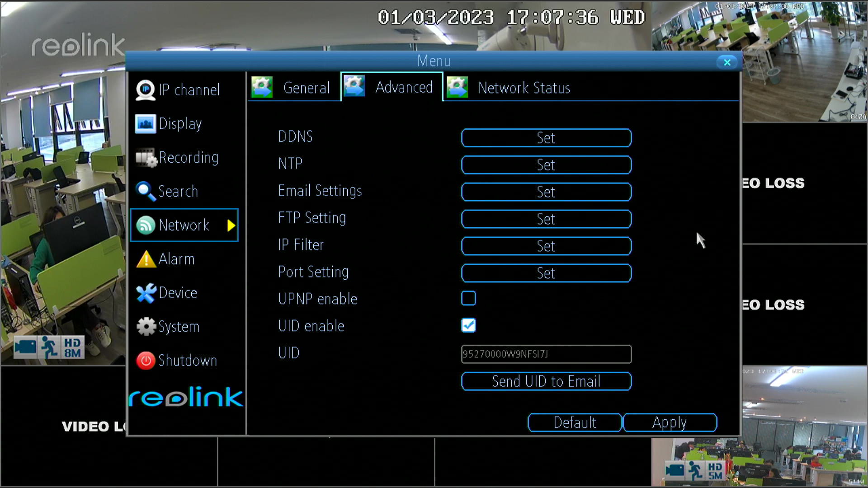
Task: Click Set button for Port Setting
Action: pyautogui.click(x=546, y=273)
